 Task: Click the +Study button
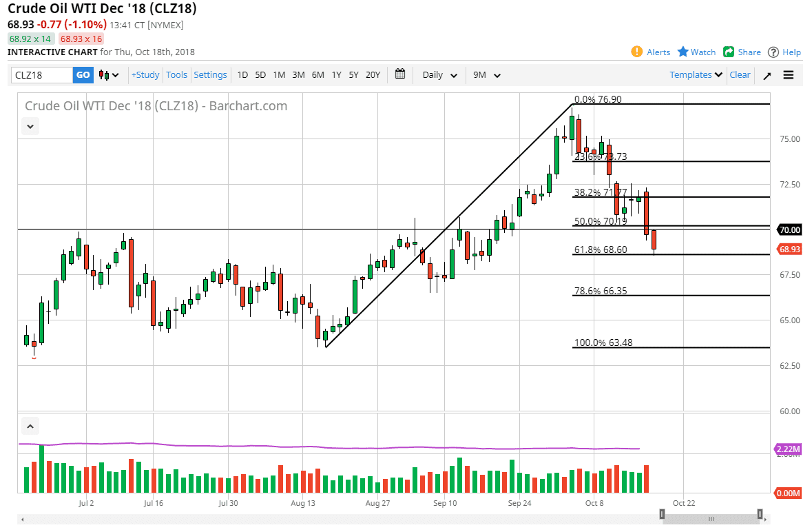pyautogui.click(x=145, y=75)
